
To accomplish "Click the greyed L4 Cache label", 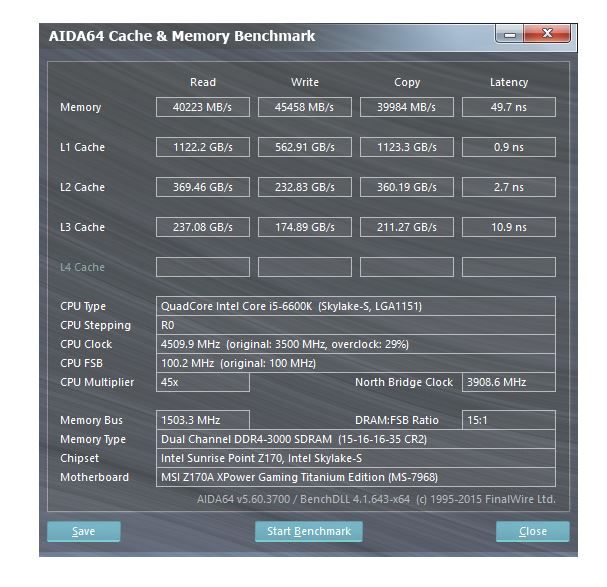I will point(82,267).
